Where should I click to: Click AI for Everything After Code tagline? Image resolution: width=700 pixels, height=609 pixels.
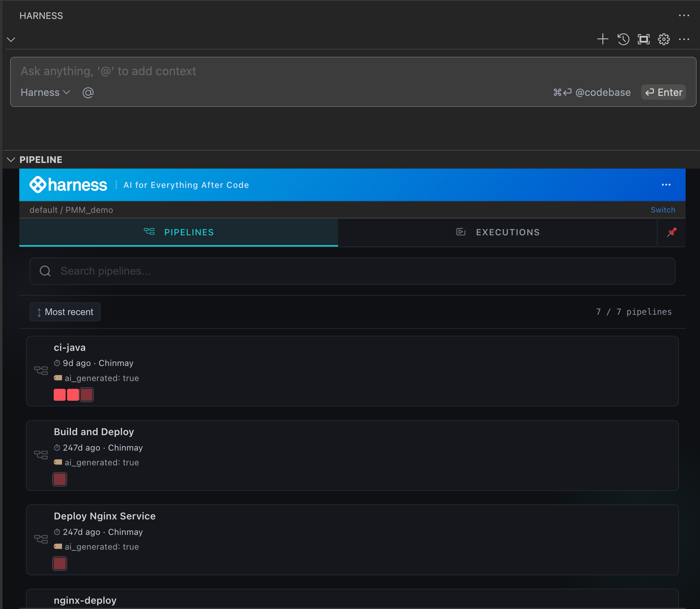(x=186, y=185)
